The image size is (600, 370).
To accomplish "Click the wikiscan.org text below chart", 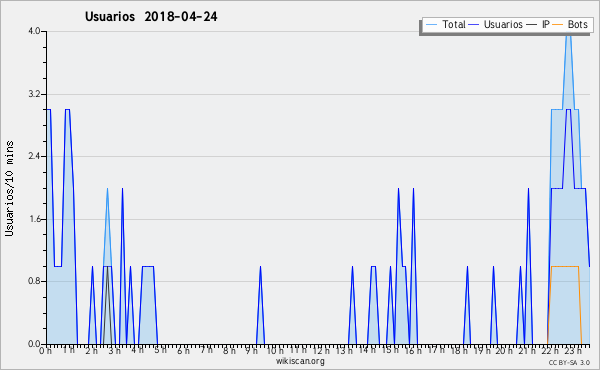I will coord(300,361).
